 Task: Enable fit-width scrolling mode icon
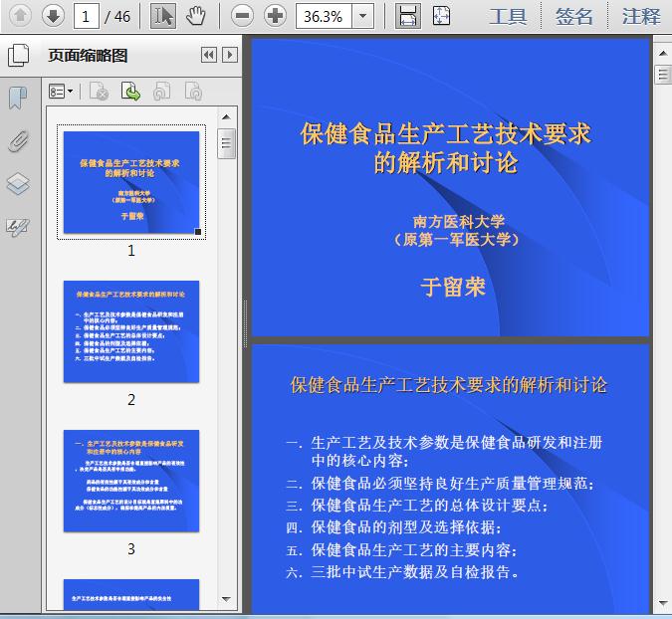pyautogui.click(x=407, y=16)
